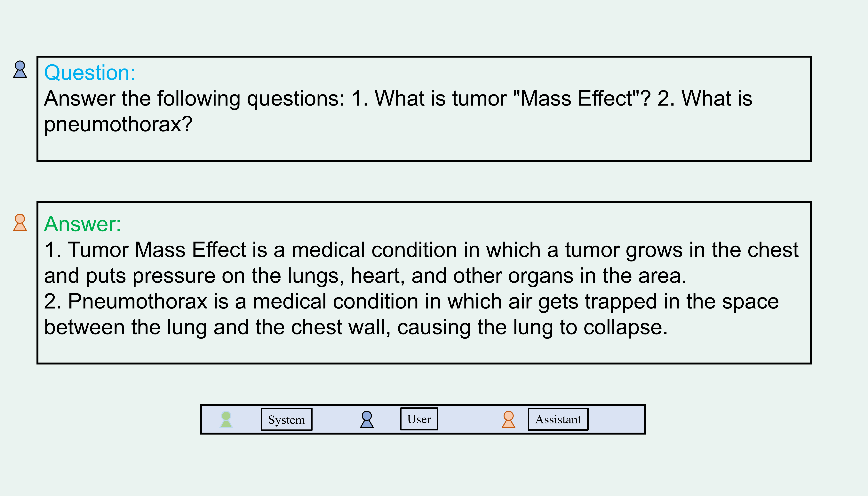Click the green 'Answer:' heading
This screenshot has width=868, height=496.
(82, 224)
